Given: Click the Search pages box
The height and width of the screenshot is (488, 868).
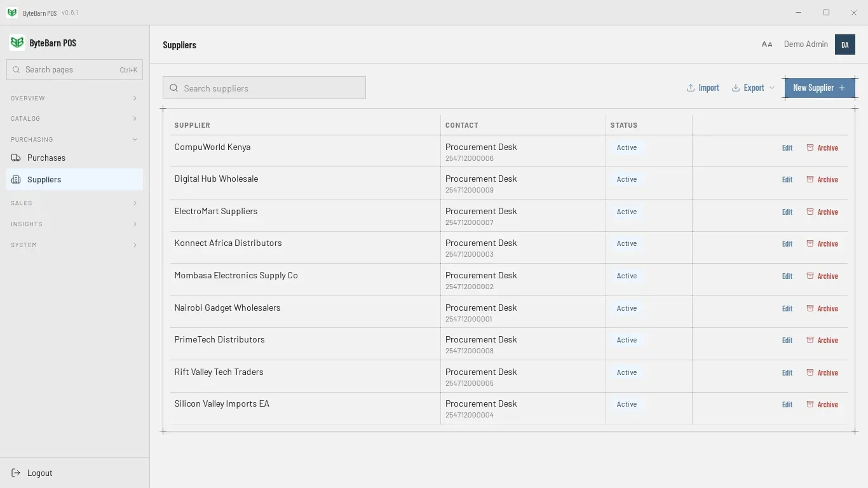Looking at the screenshot, I should point(74,69).
